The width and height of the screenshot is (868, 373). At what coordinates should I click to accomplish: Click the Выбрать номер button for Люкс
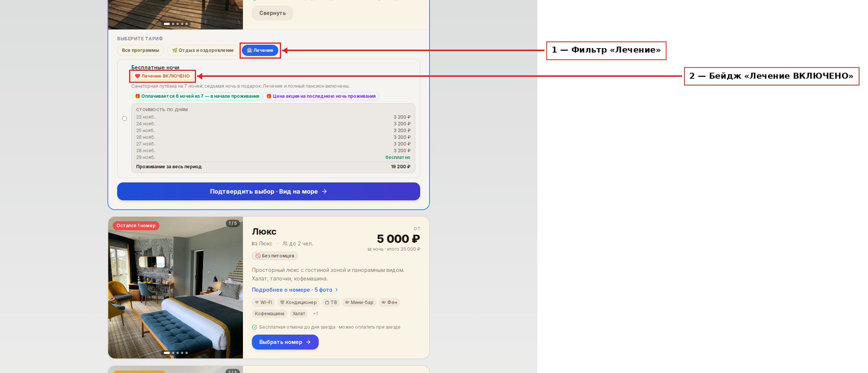click(x=285, y=342)
